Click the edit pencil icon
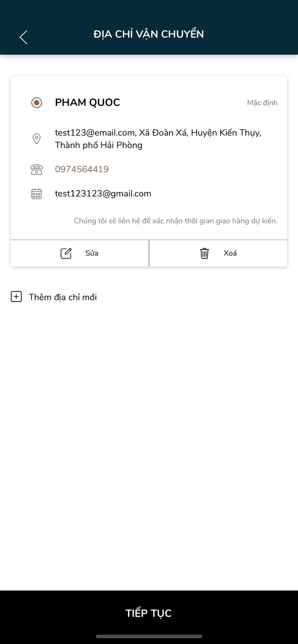The height and width of the screenshot is (644, 298). pos(66,253)
